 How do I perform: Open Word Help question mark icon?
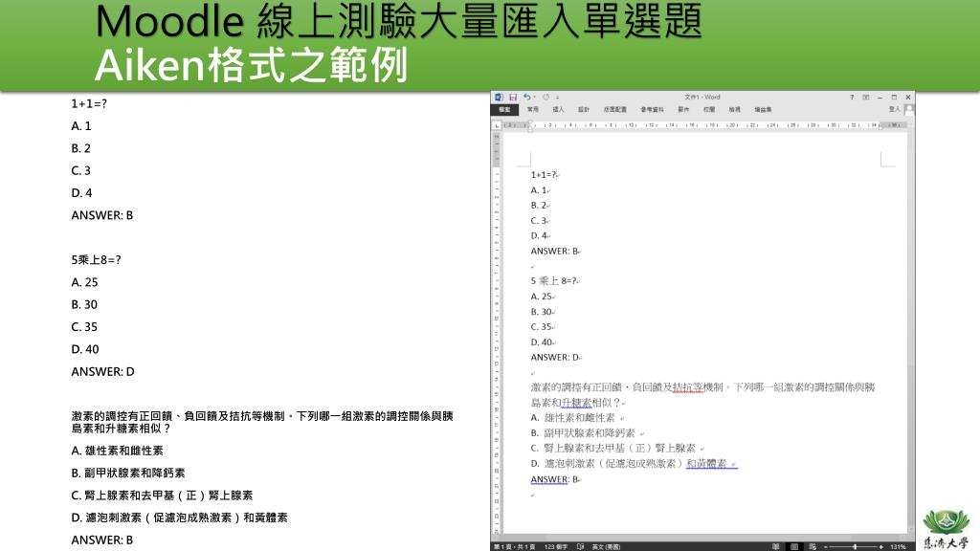851,98
